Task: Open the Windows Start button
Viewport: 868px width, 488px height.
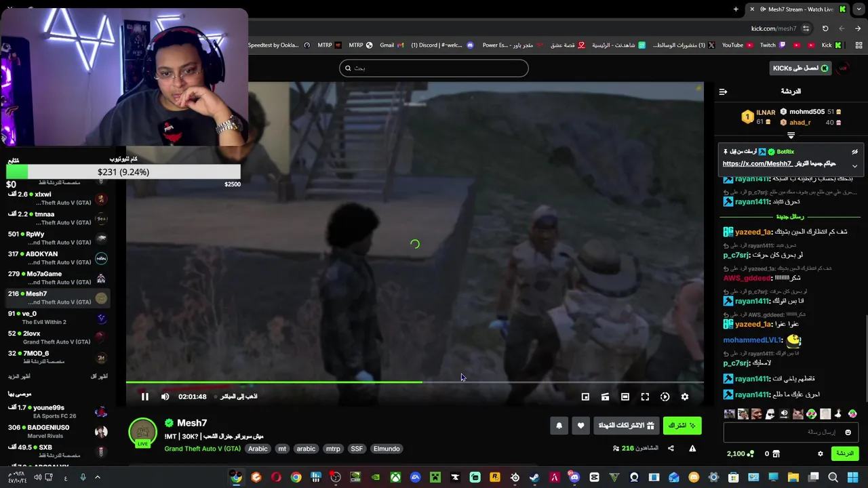Action: [x=853, y=478]
